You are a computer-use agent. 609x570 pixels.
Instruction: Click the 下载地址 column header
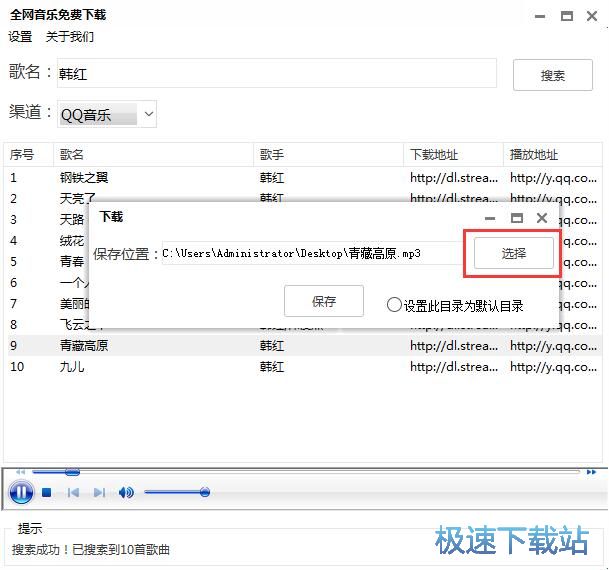point(454,155)
